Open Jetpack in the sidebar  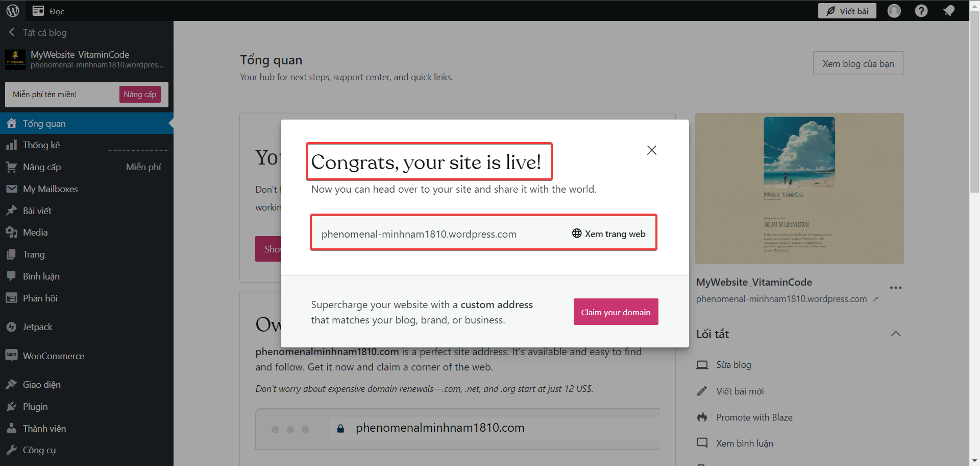(37, 327)
